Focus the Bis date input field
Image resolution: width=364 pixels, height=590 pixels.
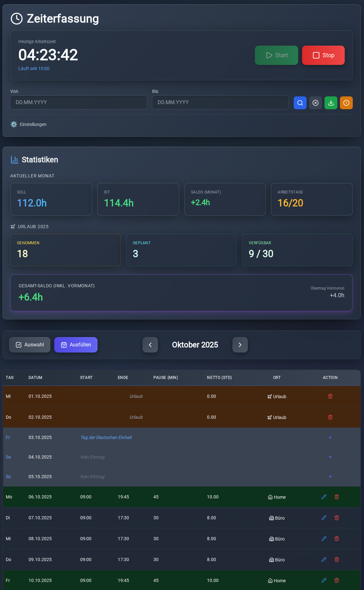tap(220, 103)
